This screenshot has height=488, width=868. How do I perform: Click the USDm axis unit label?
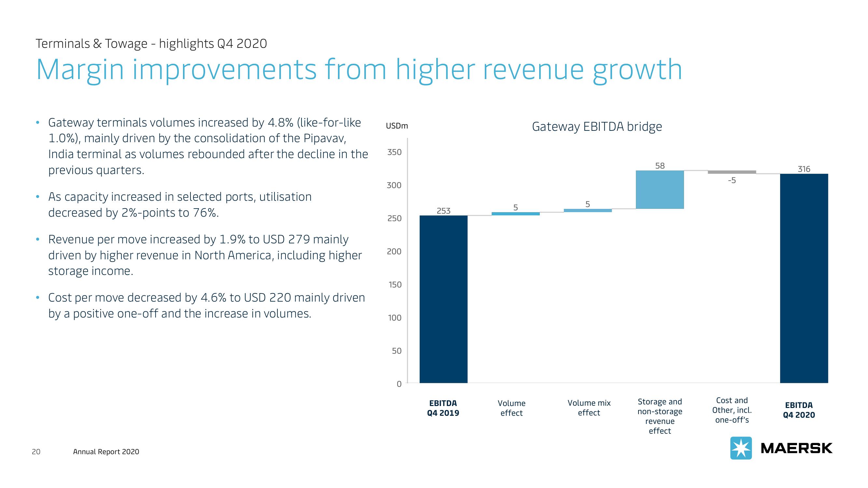click(397, 126)
